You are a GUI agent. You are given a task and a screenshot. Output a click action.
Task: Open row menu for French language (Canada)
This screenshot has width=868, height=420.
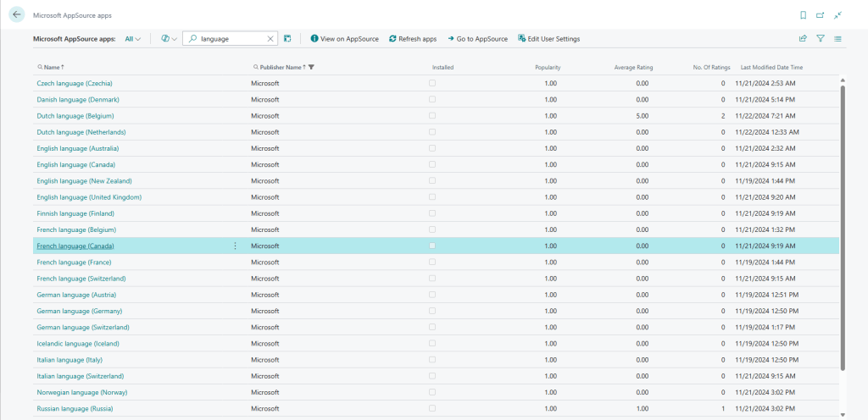point(235,246)
